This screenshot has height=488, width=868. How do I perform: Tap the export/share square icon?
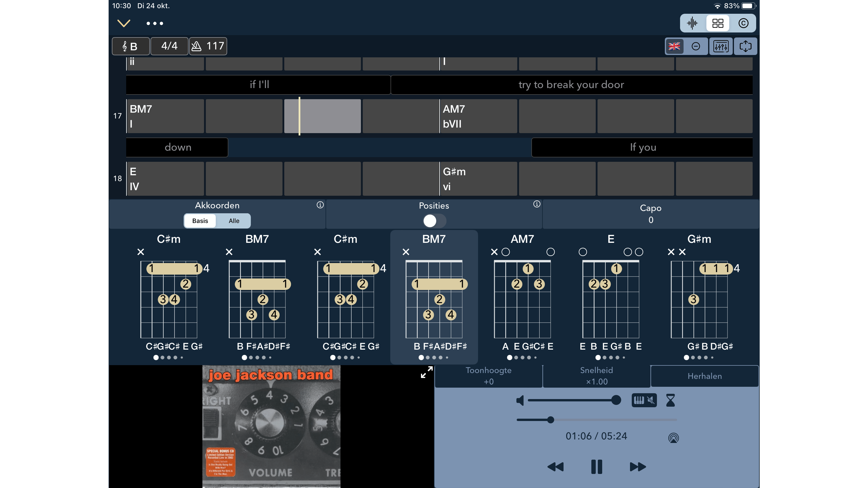745,46
